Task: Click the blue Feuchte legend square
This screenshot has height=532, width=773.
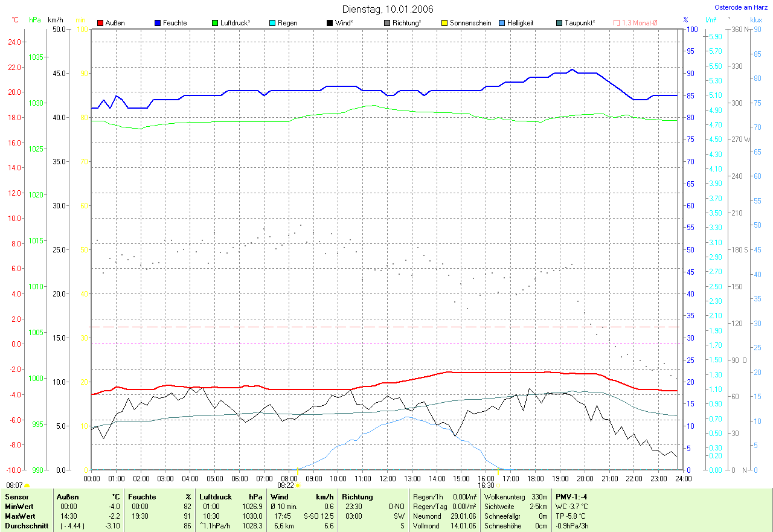Action: coord(158,23)
